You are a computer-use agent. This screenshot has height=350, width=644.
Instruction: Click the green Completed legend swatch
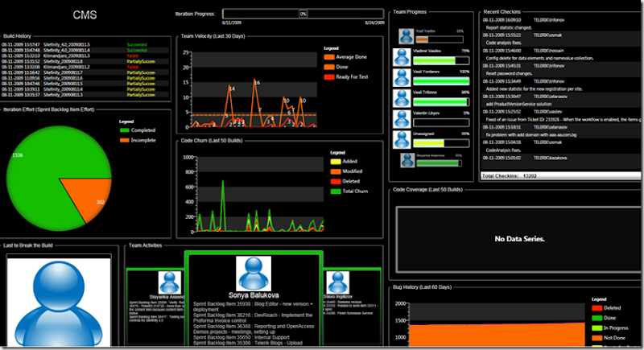(x=125, y=130)
